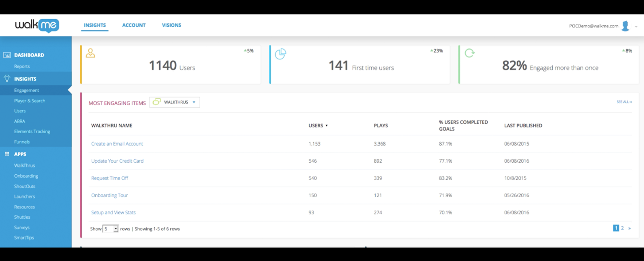The image size is (644, 261).
Task: Switch to the VISIONS top tab
Action: click(x=171, y=25)
